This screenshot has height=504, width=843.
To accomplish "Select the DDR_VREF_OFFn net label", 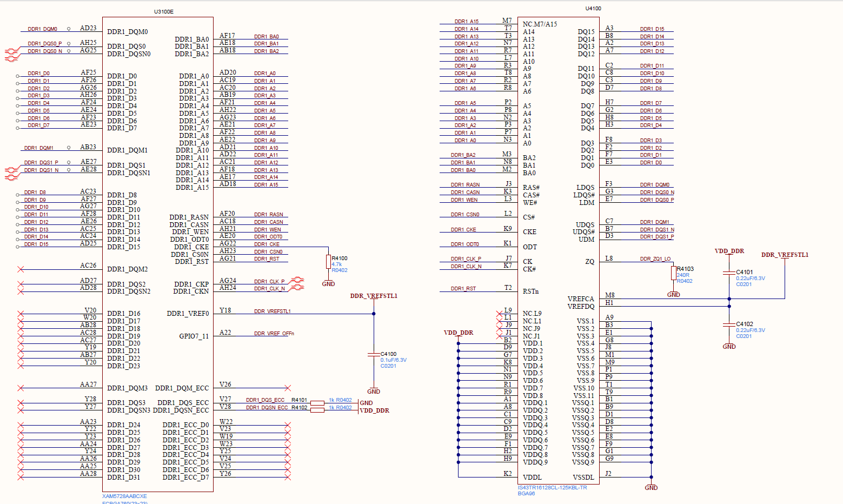I will tap(274, 333).
